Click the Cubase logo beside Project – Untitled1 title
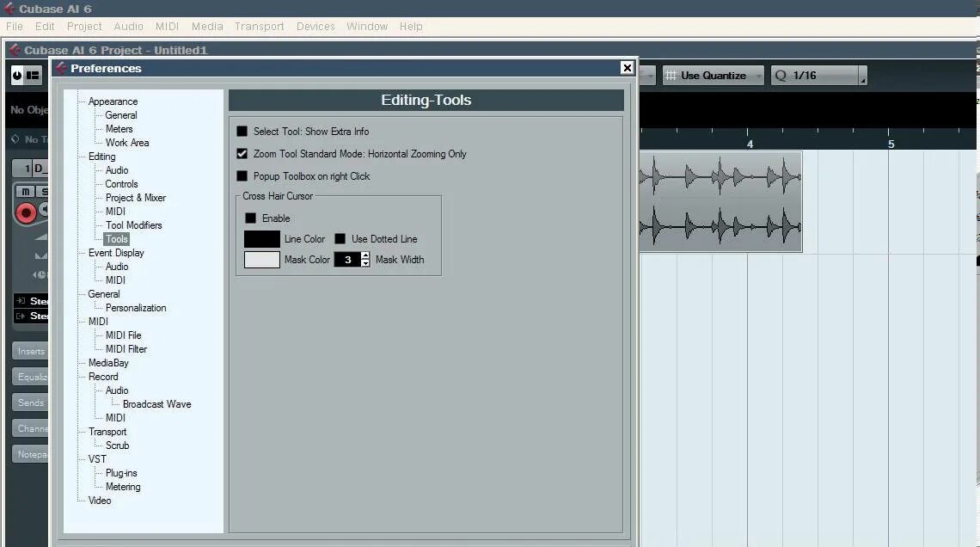Image resolution: width=980 pixels, height=547 pixels. tap(15, 49)
